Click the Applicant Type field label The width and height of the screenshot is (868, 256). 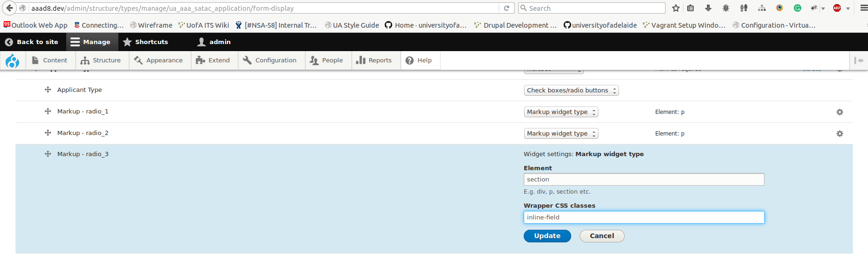click(79, 90)
